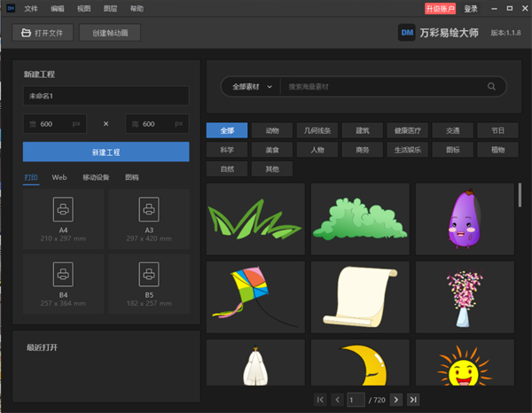Jump to first page arrow
Viewport: 532px width, 413px height.
tap(320, 401)
